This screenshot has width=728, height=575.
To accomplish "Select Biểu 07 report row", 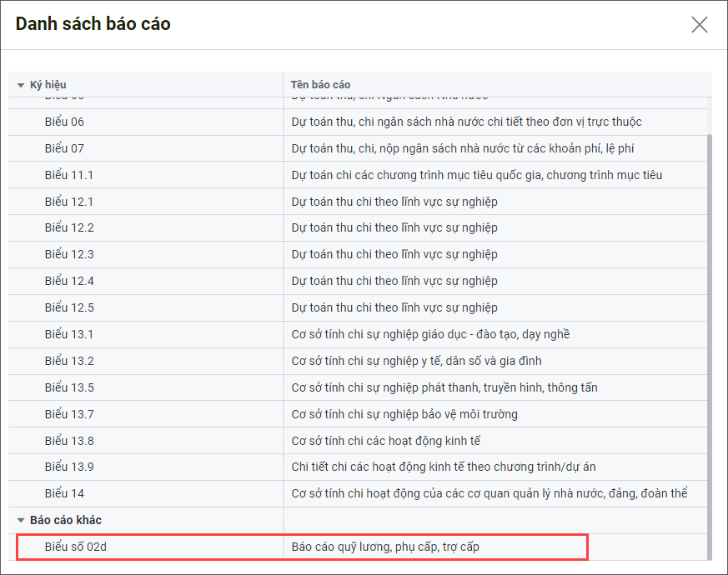I will [64, 148].
